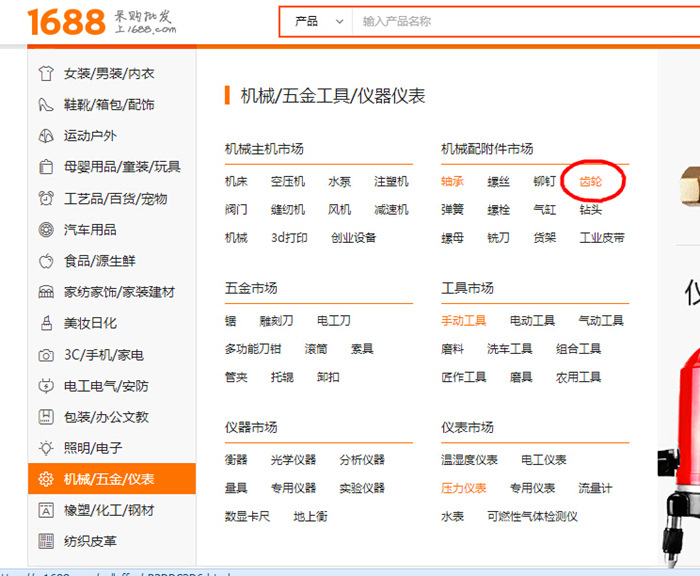Image resolution: width=700 pixels, height=576 pixels.
Task: Click the alarm clock icon for 工艺品/百货
Action: 45,198
